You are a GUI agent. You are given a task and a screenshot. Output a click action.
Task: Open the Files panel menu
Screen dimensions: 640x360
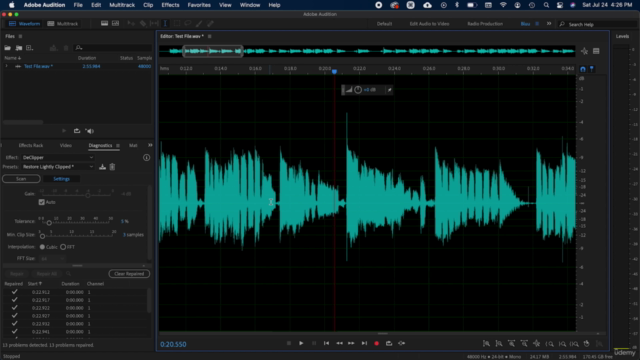[20, 36]
